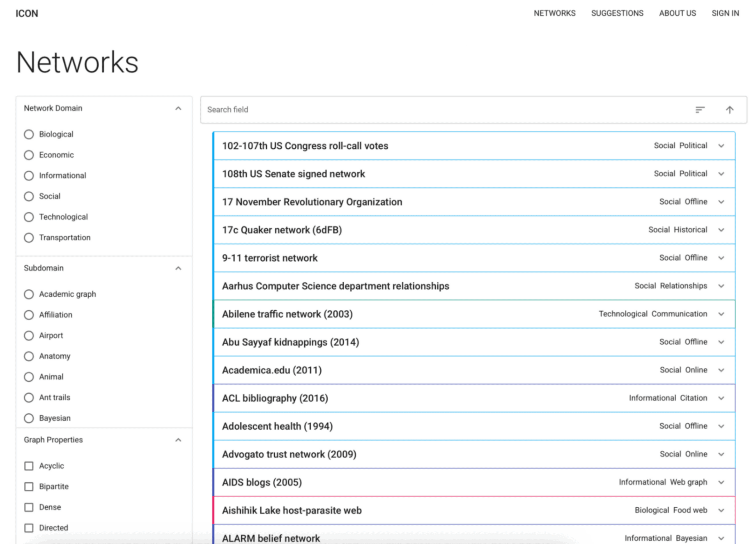Click the ICON logo
This screenshot has width=756, height=544.
coord(26,13)
